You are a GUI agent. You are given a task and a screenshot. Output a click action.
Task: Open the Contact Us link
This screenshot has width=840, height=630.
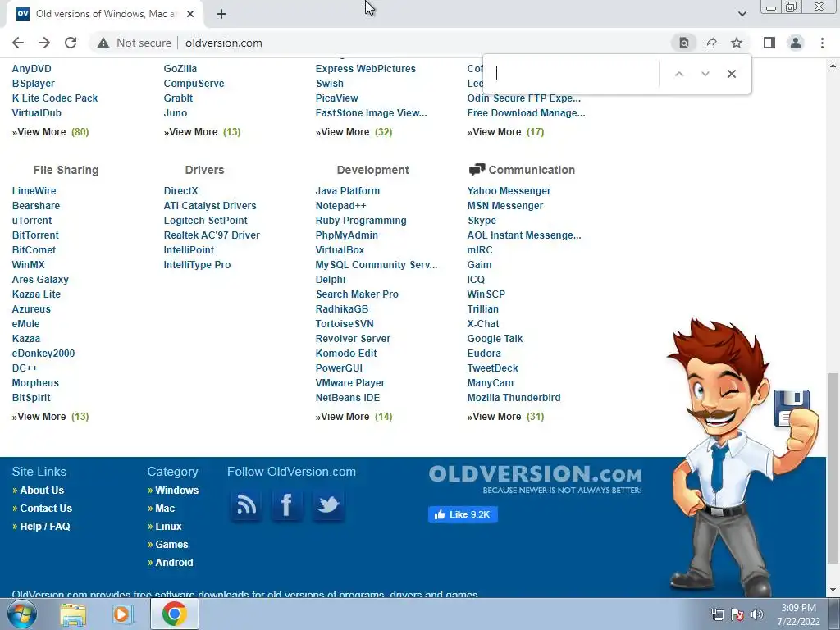46,509
